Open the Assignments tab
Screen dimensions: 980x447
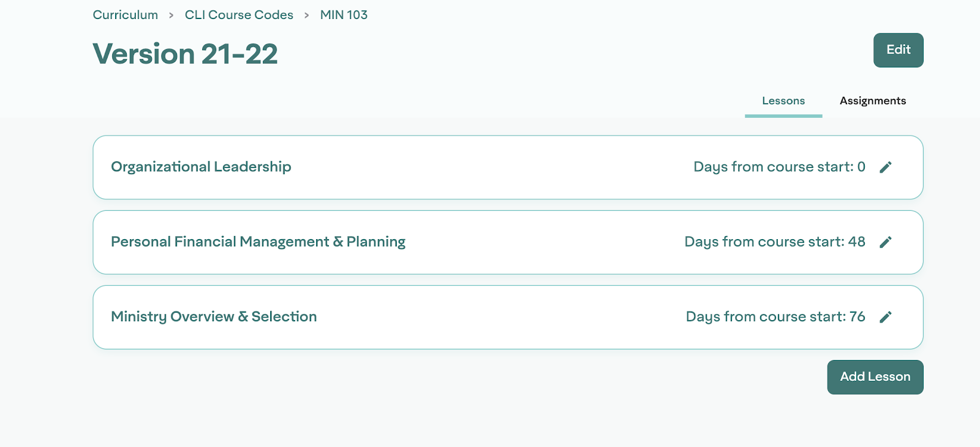click(872, 101)
